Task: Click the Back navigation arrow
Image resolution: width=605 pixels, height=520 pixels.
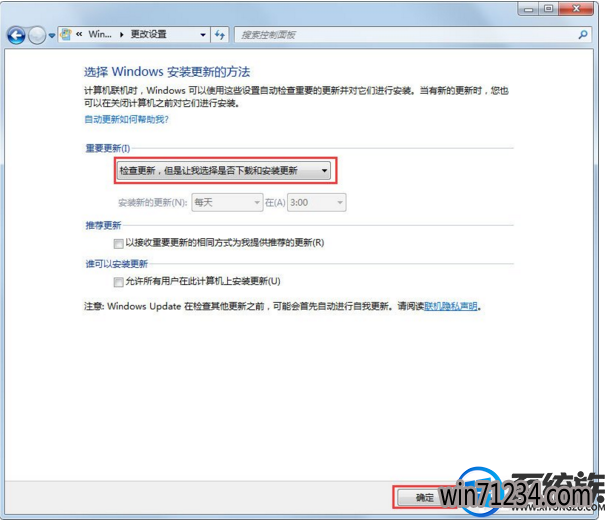Action: pos(16,35)
